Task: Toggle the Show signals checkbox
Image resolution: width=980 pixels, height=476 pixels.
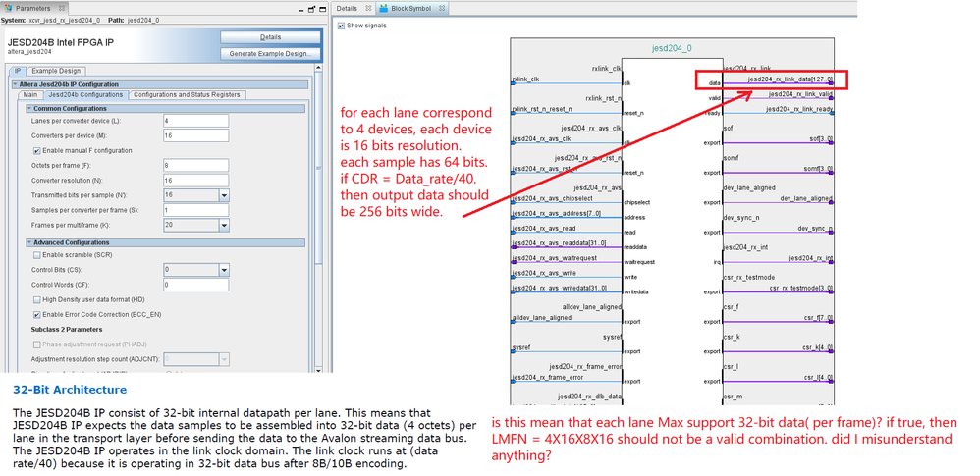Action: 341,26
